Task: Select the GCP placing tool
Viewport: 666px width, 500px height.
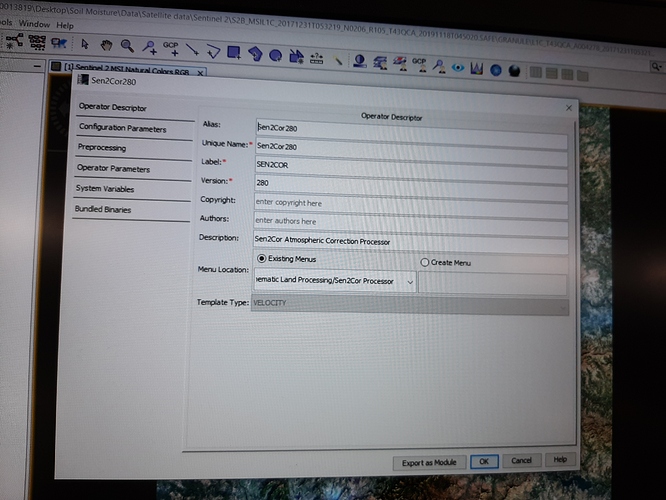Action: click(x=171, y=48)
